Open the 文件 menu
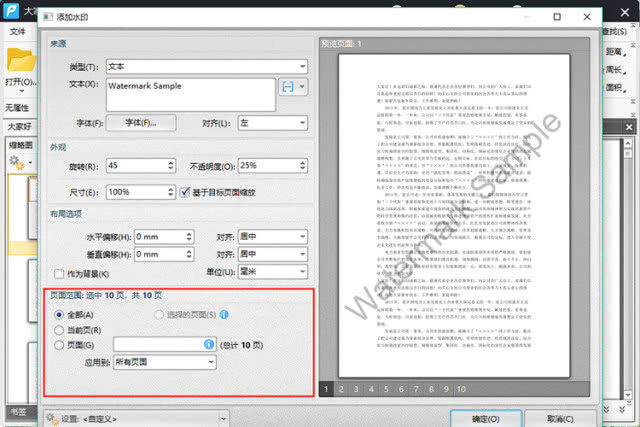The height and width of the screenshot is (427, 640). click(x=18, y=31)
